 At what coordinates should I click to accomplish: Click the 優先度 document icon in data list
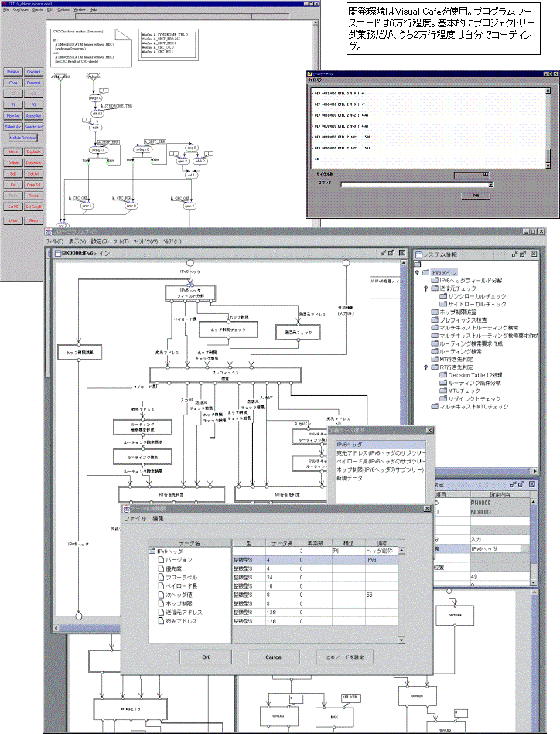(x=161, y=568)
